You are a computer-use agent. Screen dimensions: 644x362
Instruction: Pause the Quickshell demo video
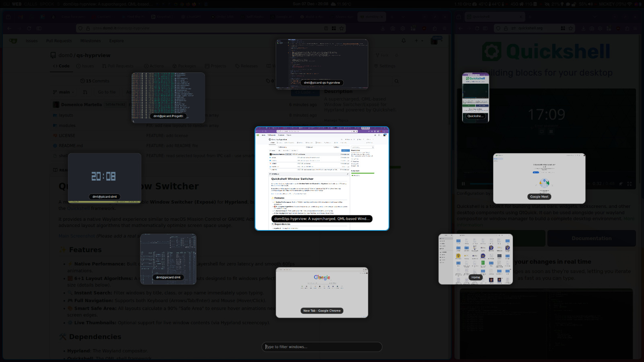coord(463,184)
